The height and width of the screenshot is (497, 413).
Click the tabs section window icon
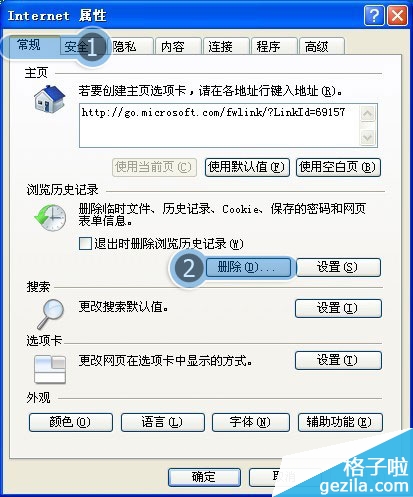click(x=50, y=370)
